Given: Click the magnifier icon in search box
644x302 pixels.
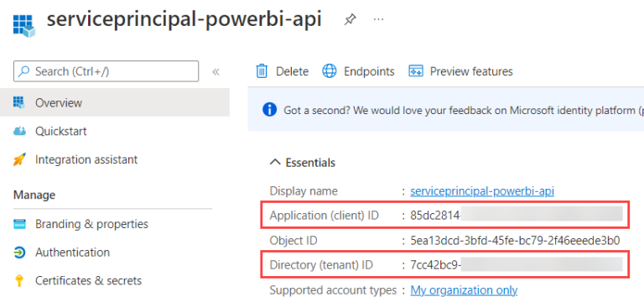Looking at the screenshot, I should pos(24,71).
